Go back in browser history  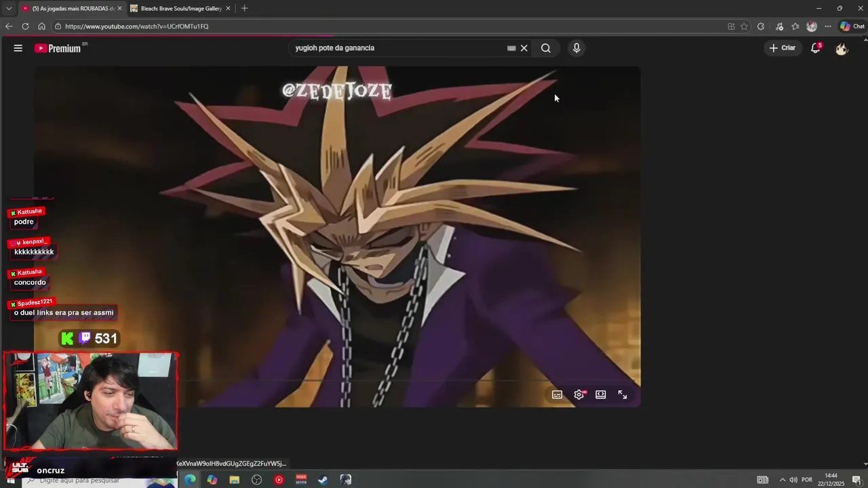click(x=9, y=26)
